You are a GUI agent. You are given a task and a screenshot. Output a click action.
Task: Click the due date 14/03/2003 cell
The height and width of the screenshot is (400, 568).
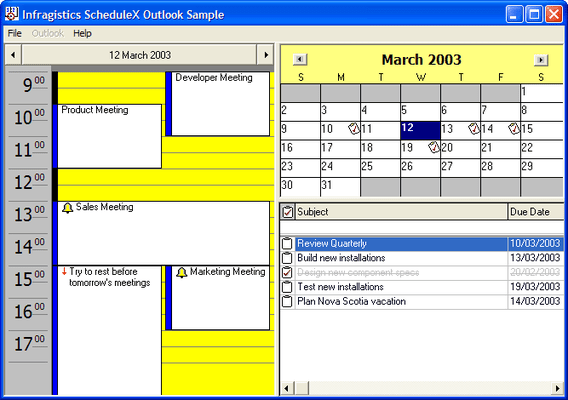[536, 301]
